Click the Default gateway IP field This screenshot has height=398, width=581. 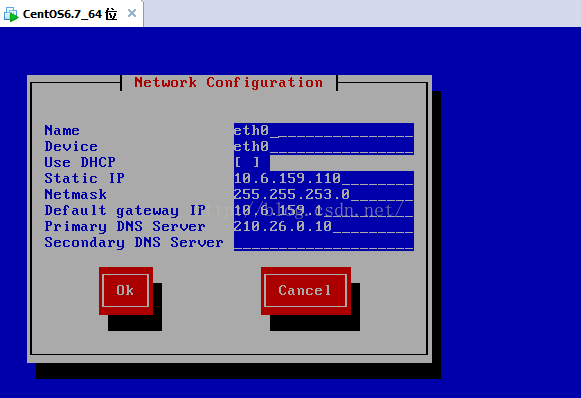click(x=323, y=210)
